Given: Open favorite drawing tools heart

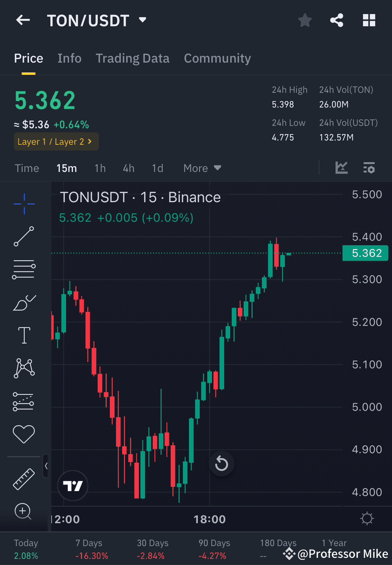Looking at the screenshot, I should coord(24,434).
